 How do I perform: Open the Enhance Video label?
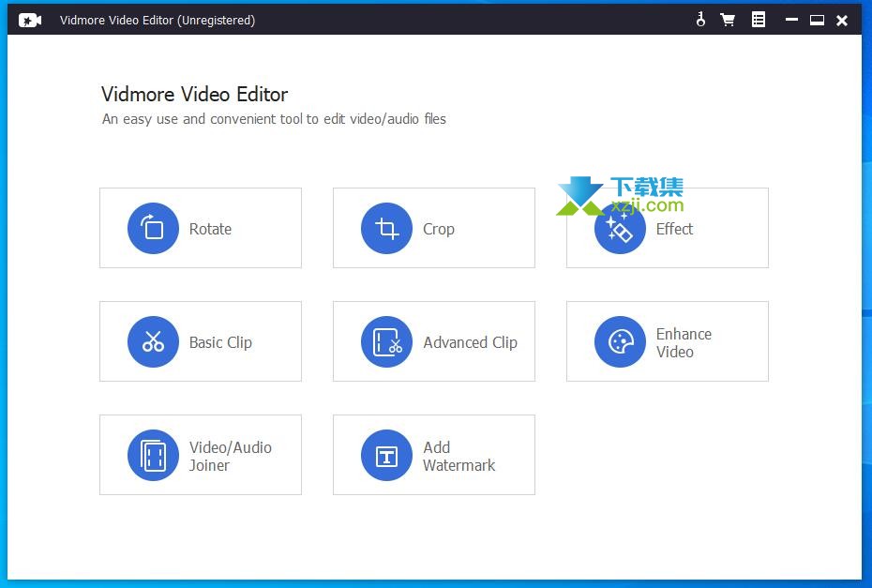(684, 342)
